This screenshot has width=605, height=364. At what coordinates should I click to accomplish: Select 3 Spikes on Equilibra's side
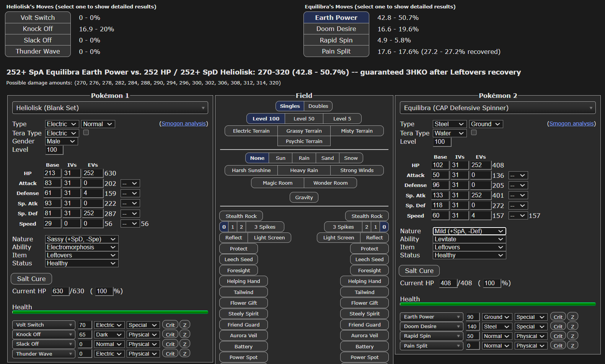343,227
